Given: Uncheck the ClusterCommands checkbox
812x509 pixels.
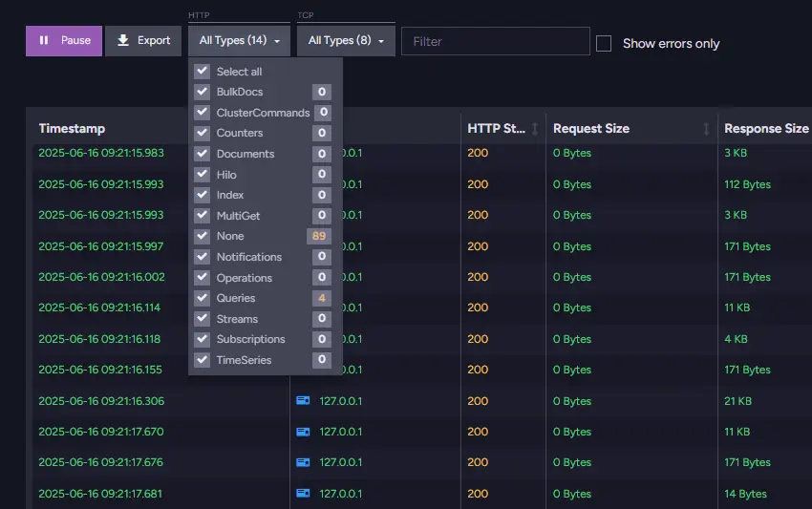Looking at the screenshot, I should coord(202,113).
